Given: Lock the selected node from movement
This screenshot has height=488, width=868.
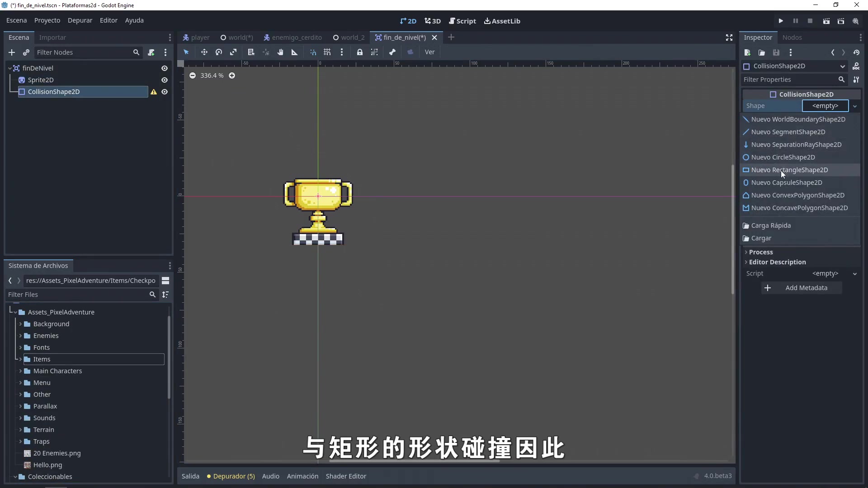Looking at the screenshot, I should pyautogui.click(x=360, y=52).
